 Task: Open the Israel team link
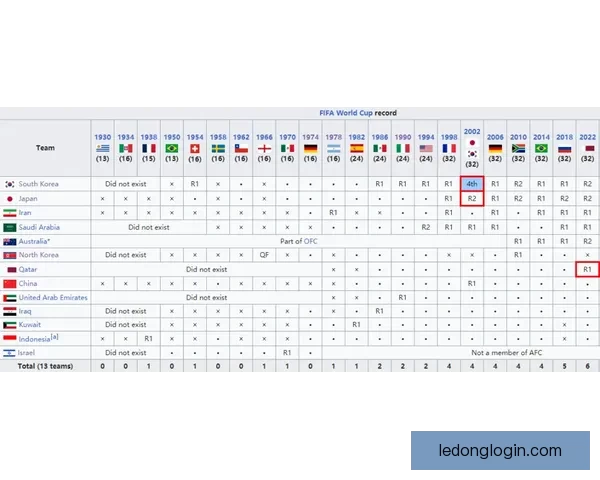coord(26,353)
